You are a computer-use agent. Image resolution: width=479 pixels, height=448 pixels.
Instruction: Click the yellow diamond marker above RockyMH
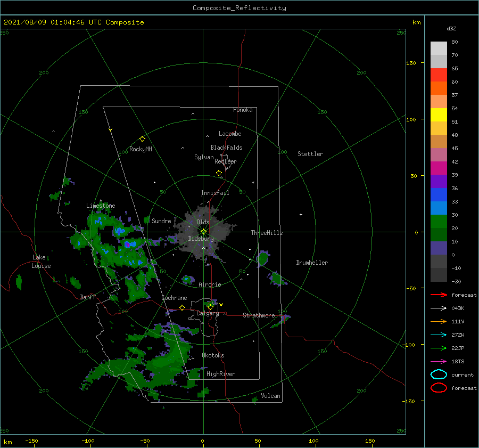[142, 139]
